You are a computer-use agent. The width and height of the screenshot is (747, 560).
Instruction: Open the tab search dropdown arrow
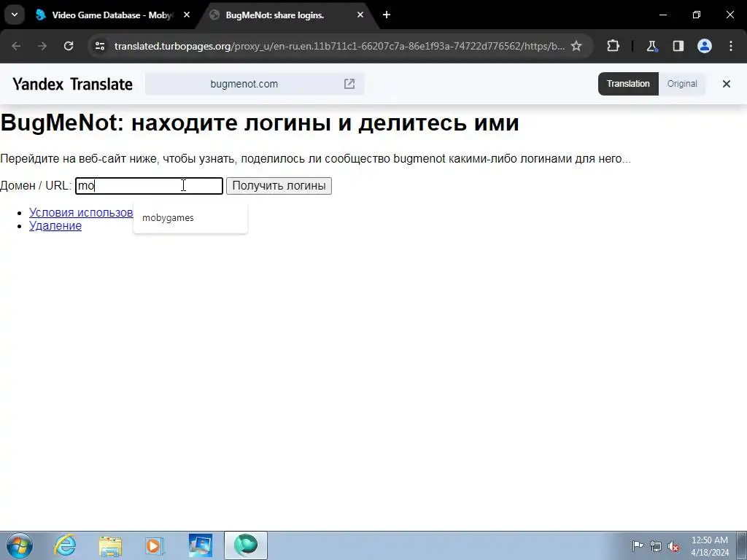pyautogui.click(x=15, y=15)
